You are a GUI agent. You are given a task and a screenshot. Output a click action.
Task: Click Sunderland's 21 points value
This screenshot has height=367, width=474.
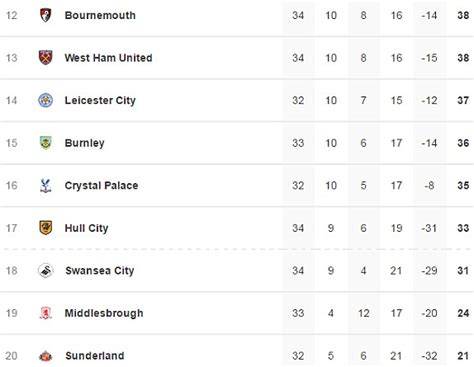[463, 356]
